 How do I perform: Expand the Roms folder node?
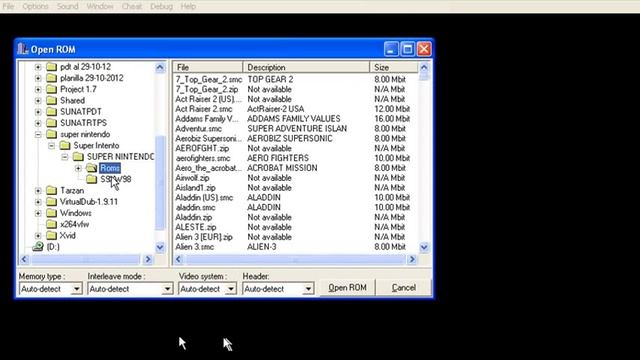[x=78, y=168]
